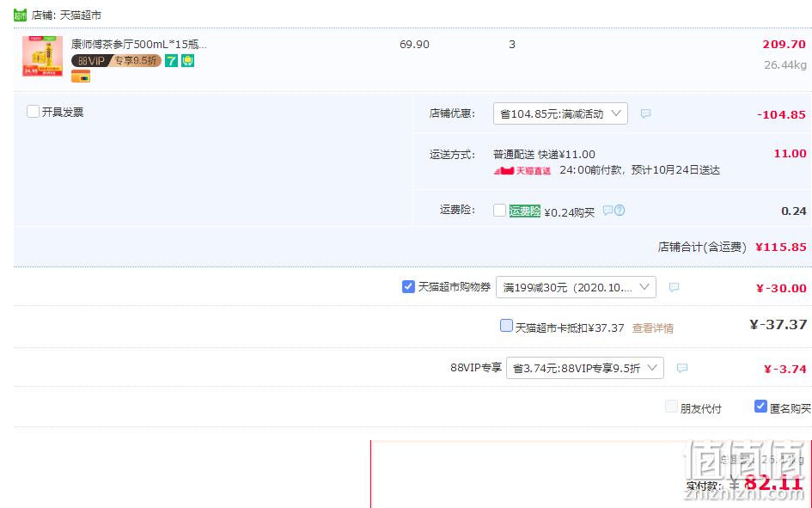Open the 康师傅茶参厅 product thumbnail

(42, 56)
